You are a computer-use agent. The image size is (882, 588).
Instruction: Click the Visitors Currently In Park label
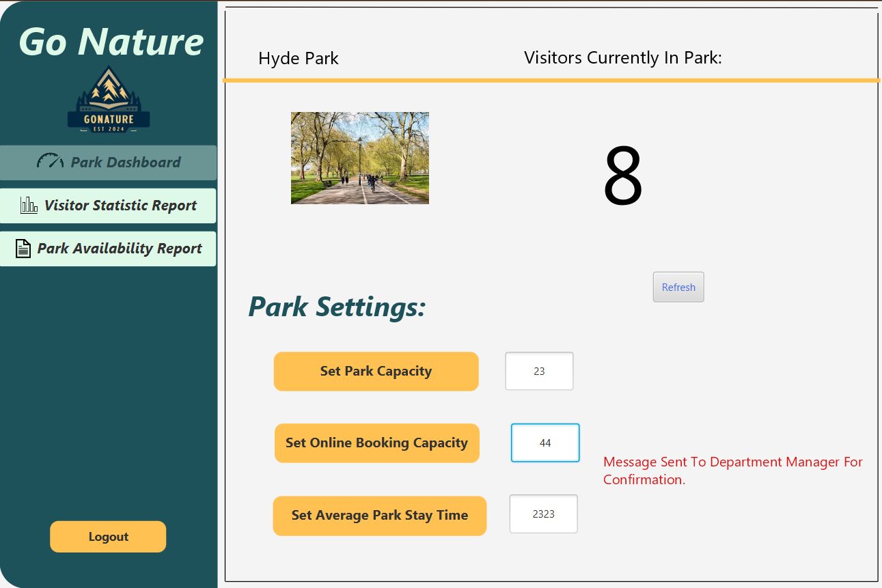click(623, 58)
